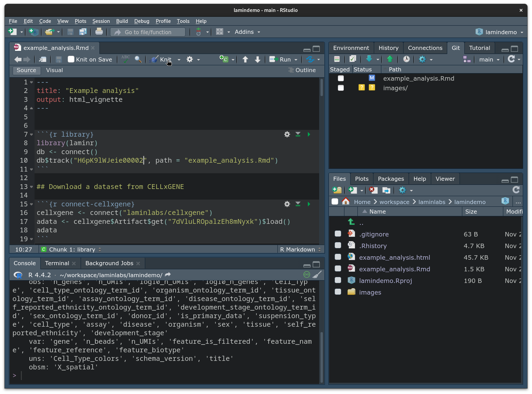Image resolution: width=532 pixels, height=394 pixels.
Task: Stage images/ folder in Git pane
Action: [341, 88]
